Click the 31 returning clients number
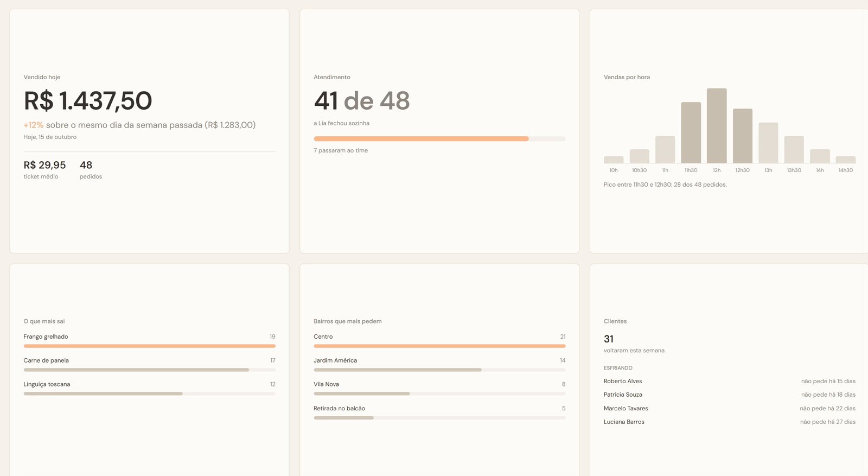 point(609,339)
